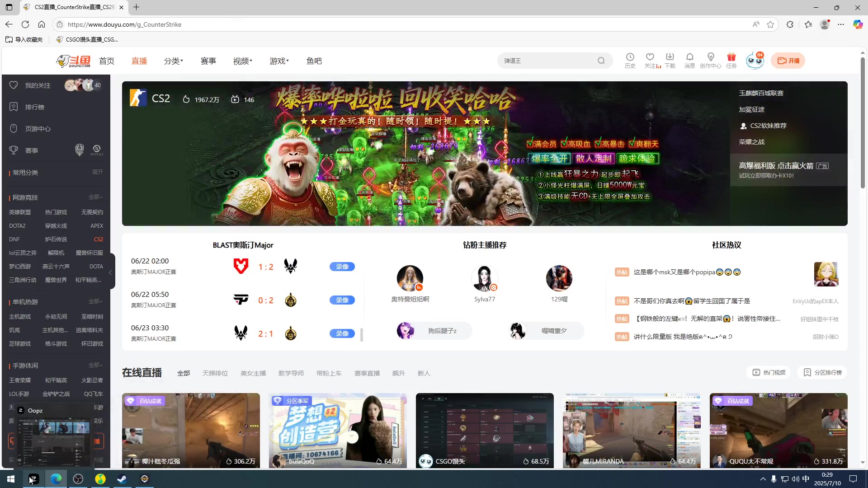Click the match list scrollbar handle
Viewport: 868px width, 488px height.
tap(362, 335)
